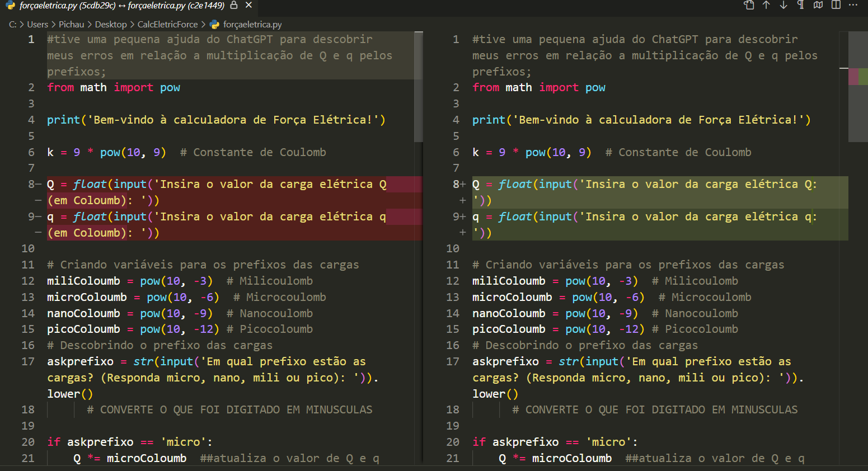Click 'Desktop' breadcrumb segment
Viewport: 868px width, 471px height.
pyautogui.click(x=111, y=25)
